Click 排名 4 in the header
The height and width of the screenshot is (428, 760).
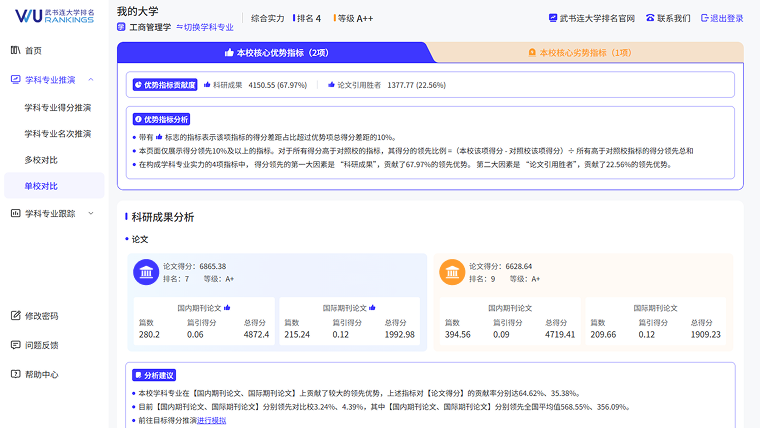point(308,18)
